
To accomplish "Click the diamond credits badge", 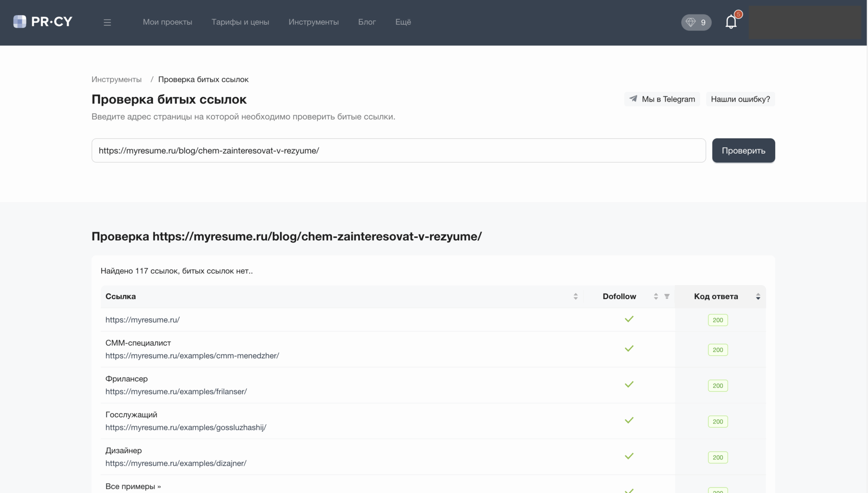I will [696, 22].
